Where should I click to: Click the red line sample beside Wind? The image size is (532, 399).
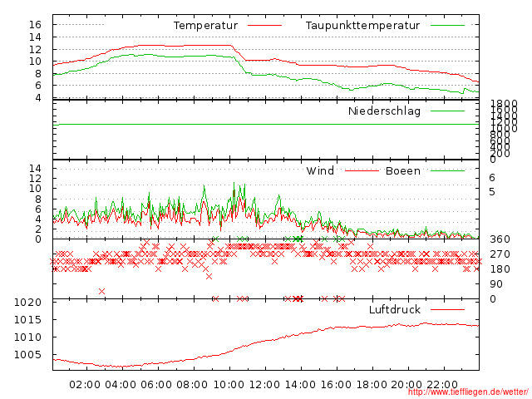(x=362, y=170)
